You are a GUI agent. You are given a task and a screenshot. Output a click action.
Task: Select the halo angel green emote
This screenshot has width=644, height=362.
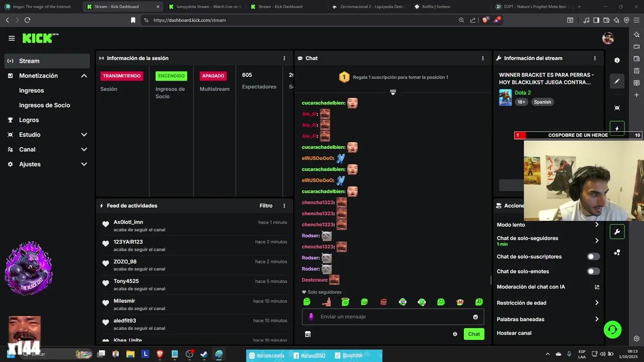pos(345,302)
